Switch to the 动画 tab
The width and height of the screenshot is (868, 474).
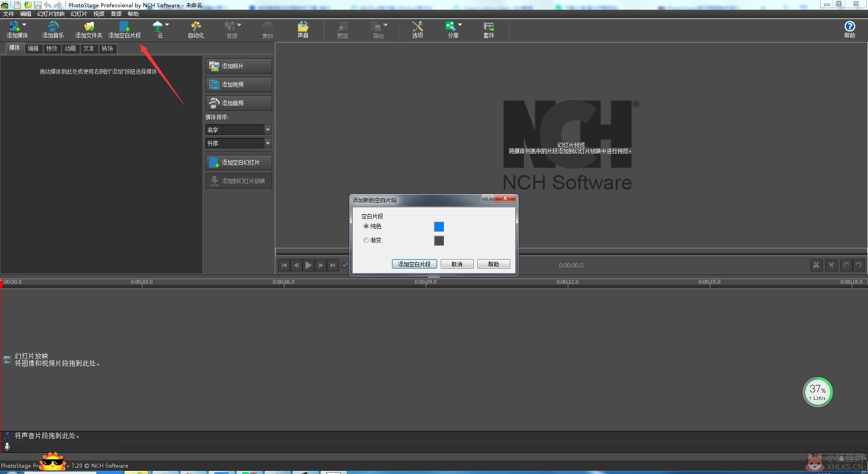70,48
